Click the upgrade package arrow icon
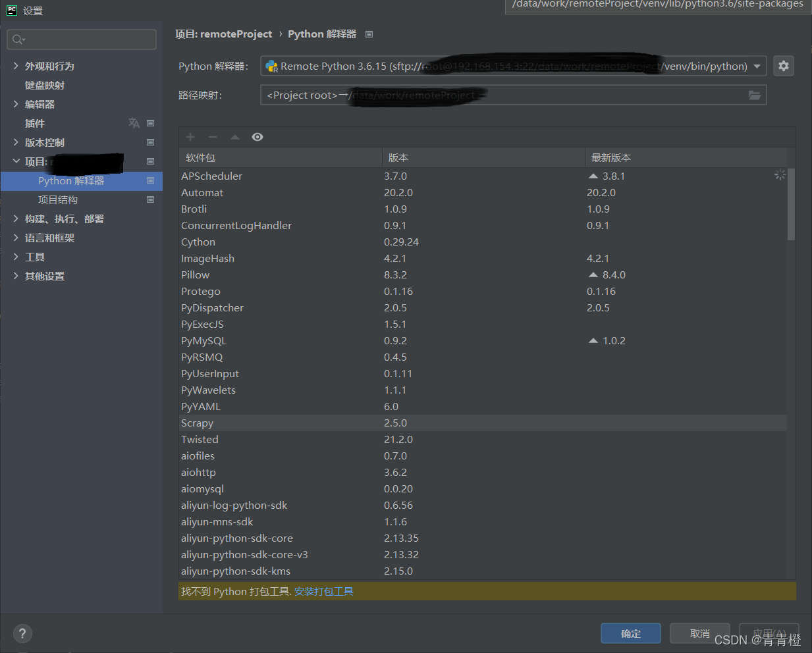The height and width of the screenshot is (653, 812). point(235,137)
